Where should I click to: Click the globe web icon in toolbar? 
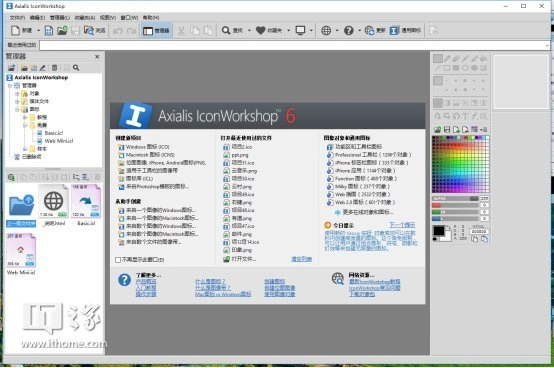pos(326,31)
